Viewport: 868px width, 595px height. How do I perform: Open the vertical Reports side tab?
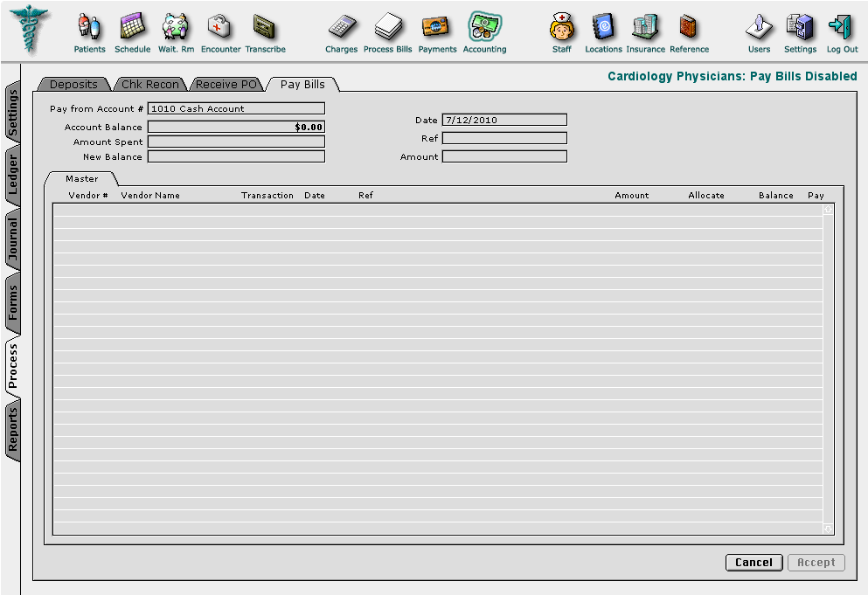13,430
